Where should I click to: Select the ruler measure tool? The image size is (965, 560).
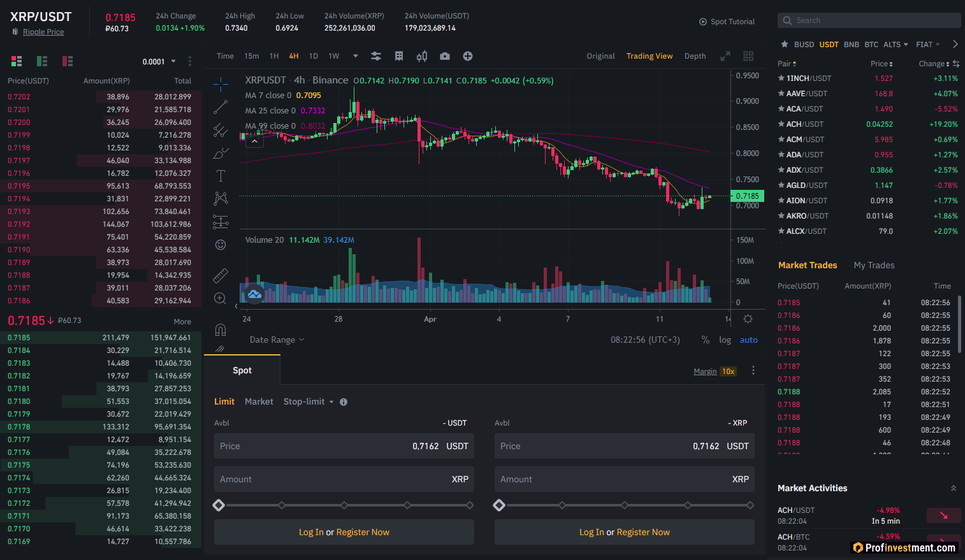220,275
